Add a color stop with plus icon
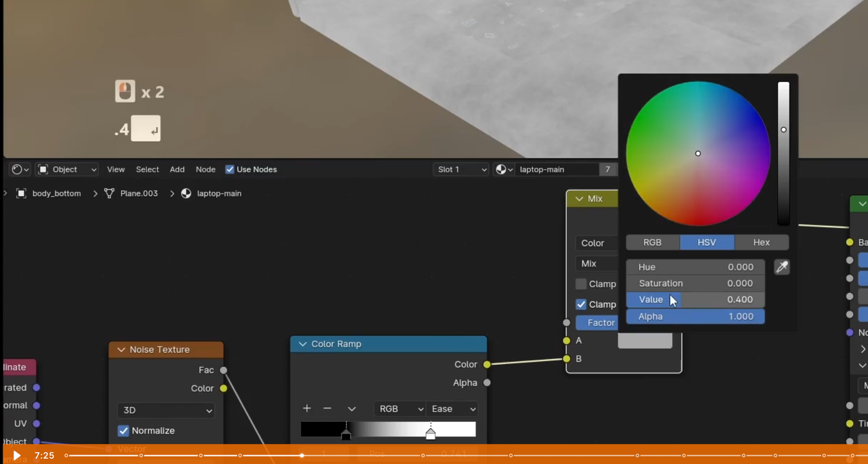Image resolution: width=868 pixels, height=464 pixels. pos(307,408)
